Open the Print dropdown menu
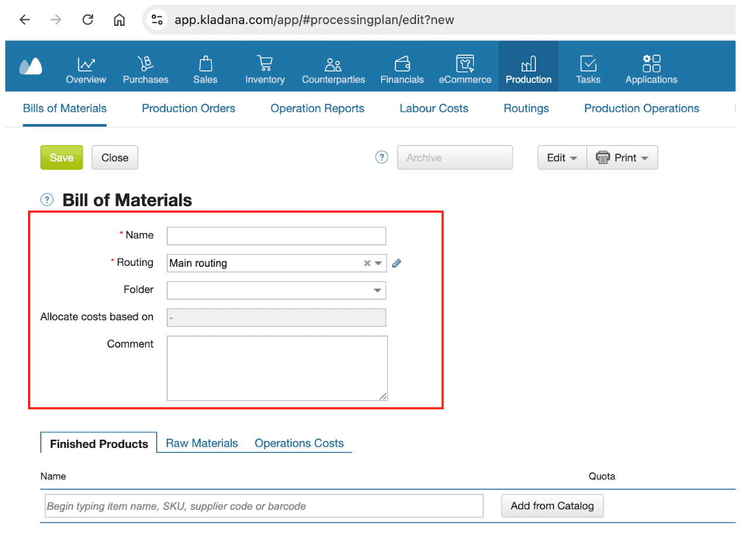The image size is (756, 548). [x=622, y=158]
